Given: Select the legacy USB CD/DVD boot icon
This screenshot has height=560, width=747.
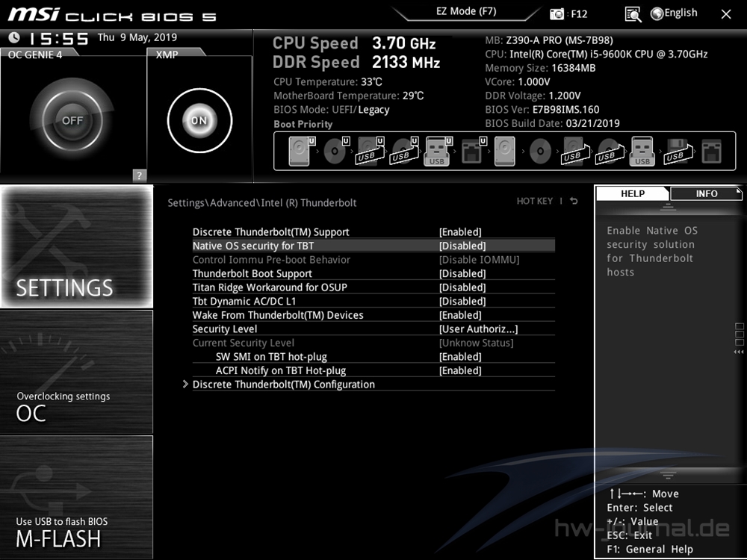Looking at the screenshot, I should coord(610,152).
